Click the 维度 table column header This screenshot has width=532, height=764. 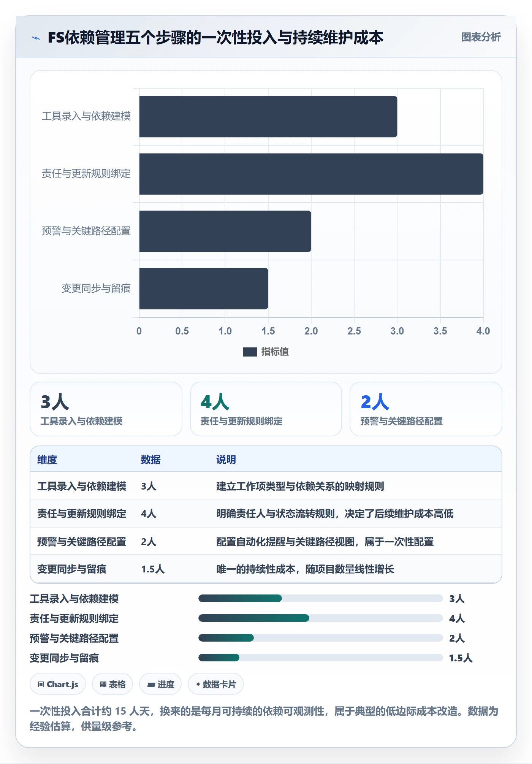(47, 460)
